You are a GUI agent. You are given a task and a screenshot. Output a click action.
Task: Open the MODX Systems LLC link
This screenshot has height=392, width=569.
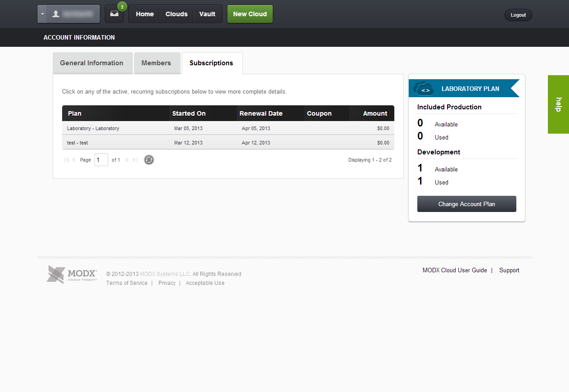(x=165, y=274)
